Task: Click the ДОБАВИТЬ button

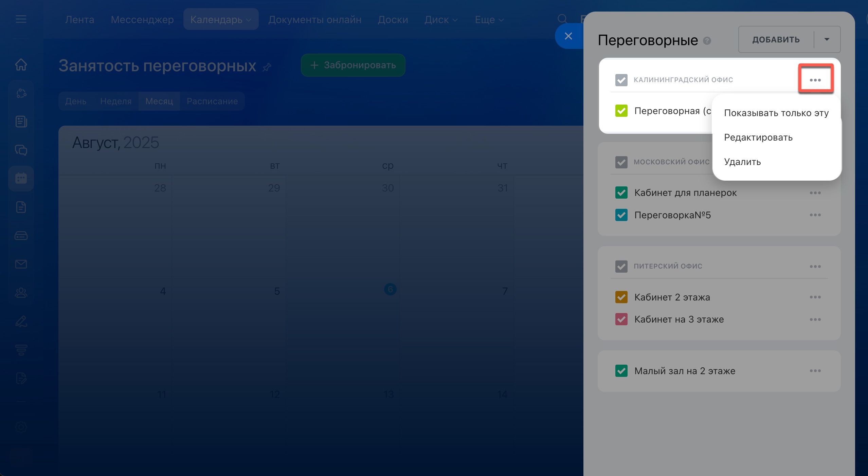Action: tap(776, 39)
